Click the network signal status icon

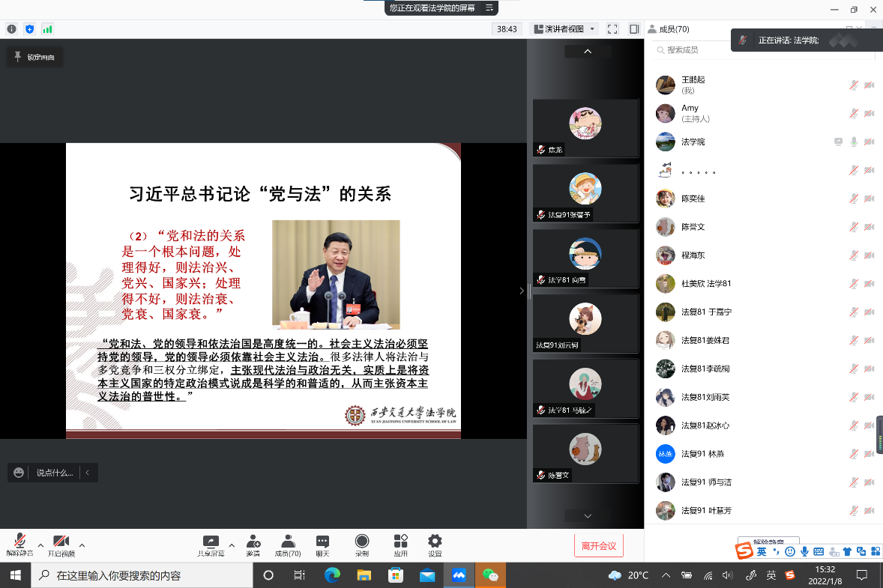(48, 29)
